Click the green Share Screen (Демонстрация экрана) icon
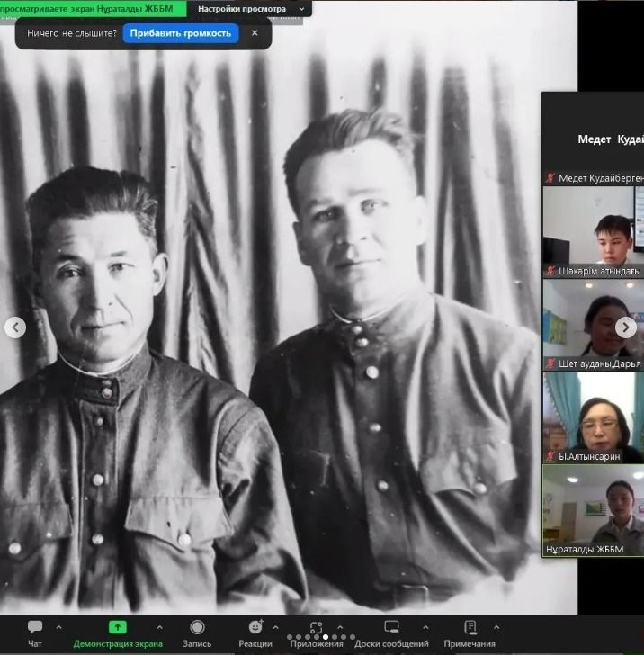 [118, 627]
